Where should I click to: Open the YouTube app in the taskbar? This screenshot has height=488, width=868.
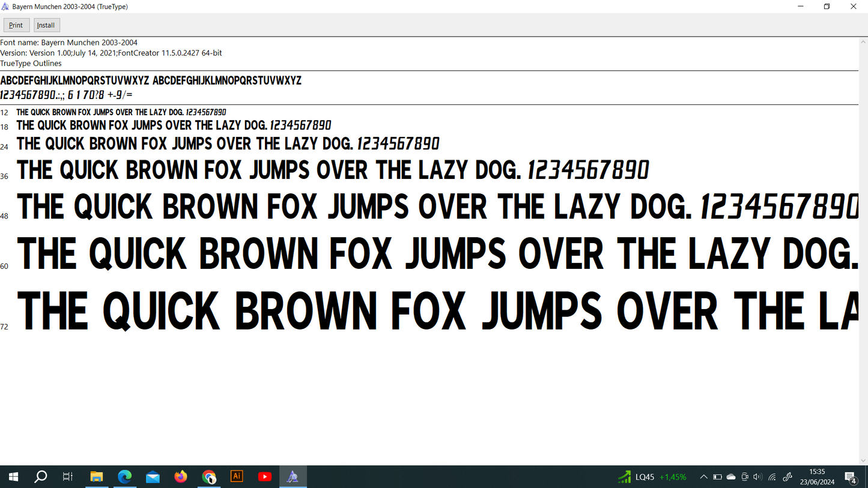point(265,477)
